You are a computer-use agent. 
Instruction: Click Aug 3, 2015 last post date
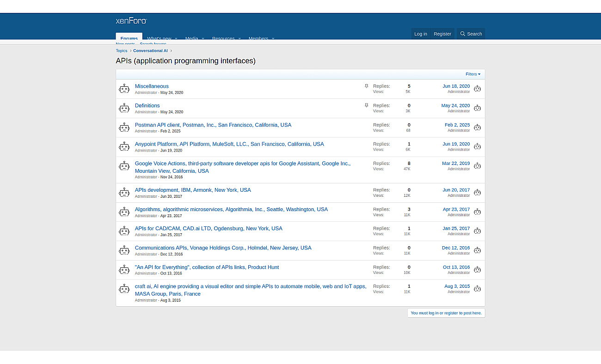457,286
